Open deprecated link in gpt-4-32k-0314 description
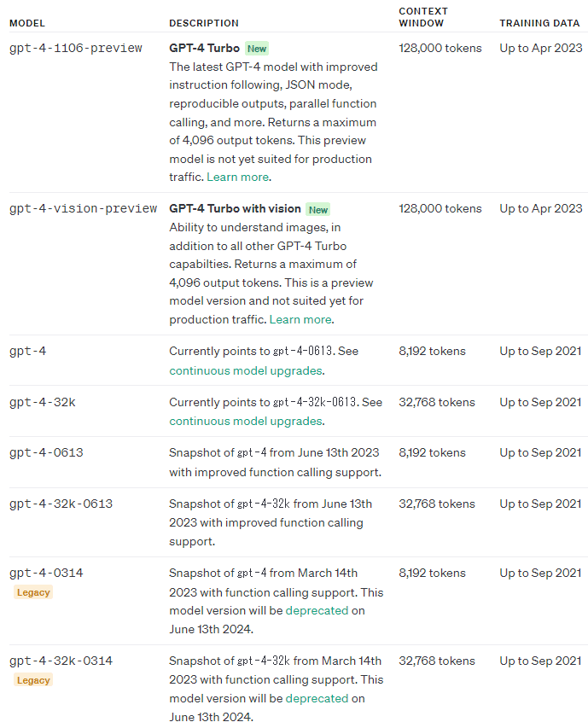588x728 pixels. (x=317, y=698)
